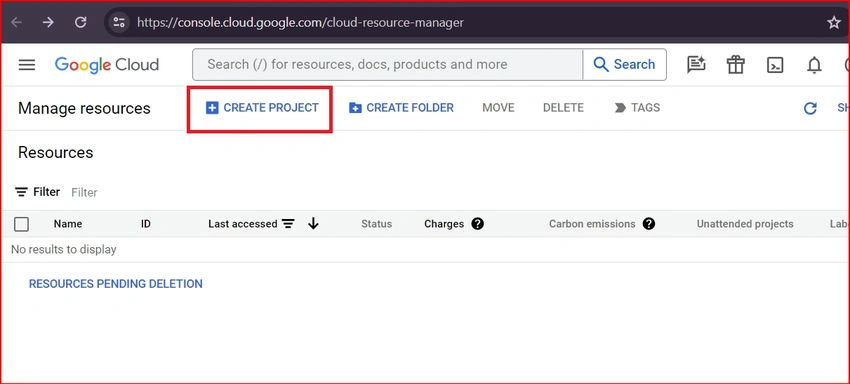850x384 pixels.
Task: Open RESOURCES PENDING DELETION link
Action: [115, 284]
